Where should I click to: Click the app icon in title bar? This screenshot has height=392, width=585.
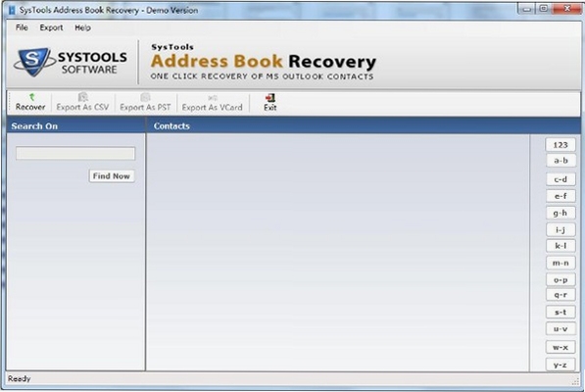[12, 10]
